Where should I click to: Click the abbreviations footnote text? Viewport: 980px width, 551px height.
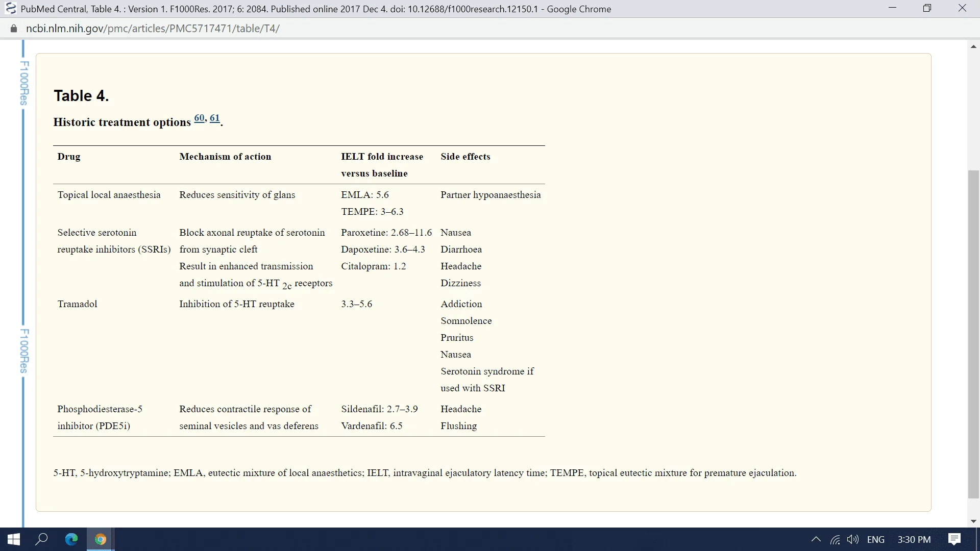pyautogui.click(x=425, y=473)
